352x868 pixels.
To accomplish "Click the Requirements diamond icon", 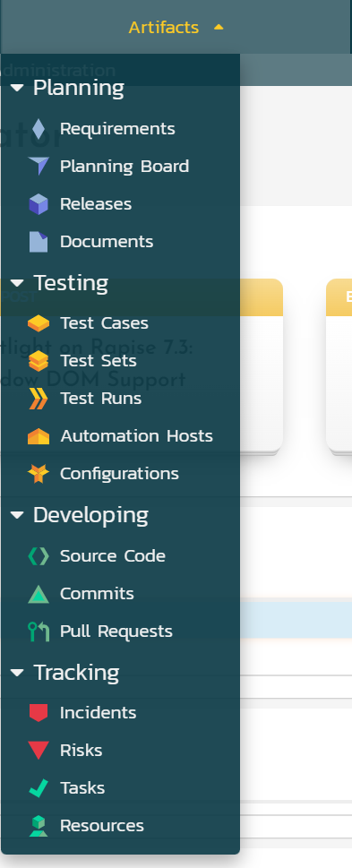I will 39,129.
